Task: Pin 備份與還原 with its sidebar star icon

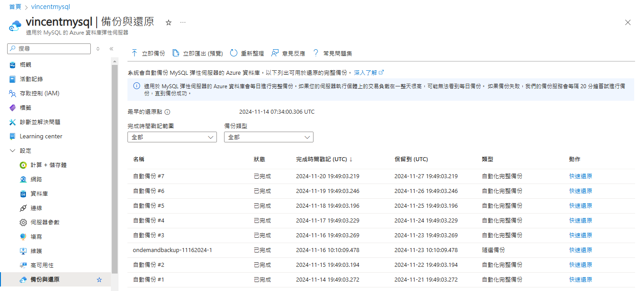Action: click(99, 280)
